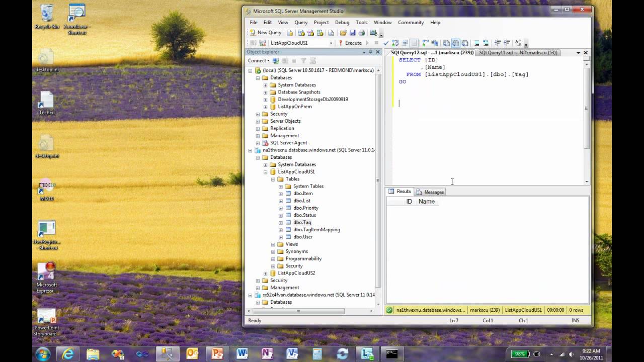The image size is (644, 362).
Task: Open the active documents list dropdown arrow
Action: pyautogui.click(x=578, y=52)
